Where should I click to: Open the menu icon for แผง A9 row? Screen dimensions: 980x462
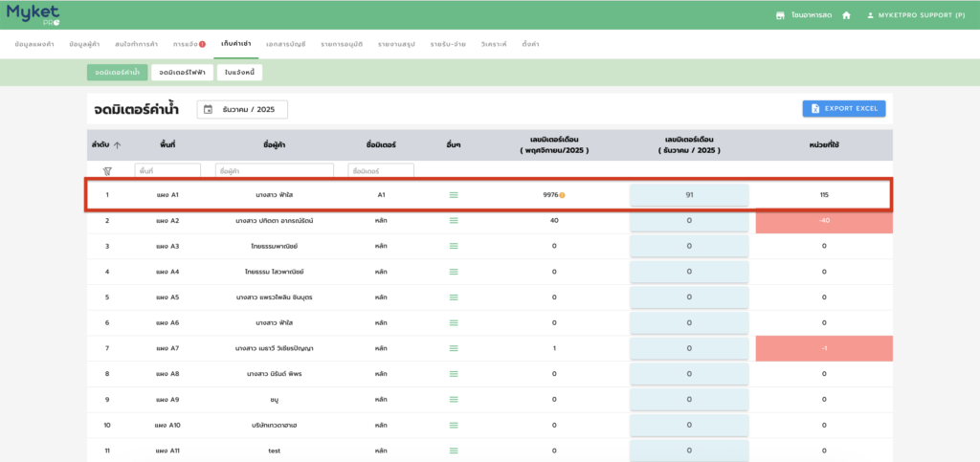(x=454, y=400)
